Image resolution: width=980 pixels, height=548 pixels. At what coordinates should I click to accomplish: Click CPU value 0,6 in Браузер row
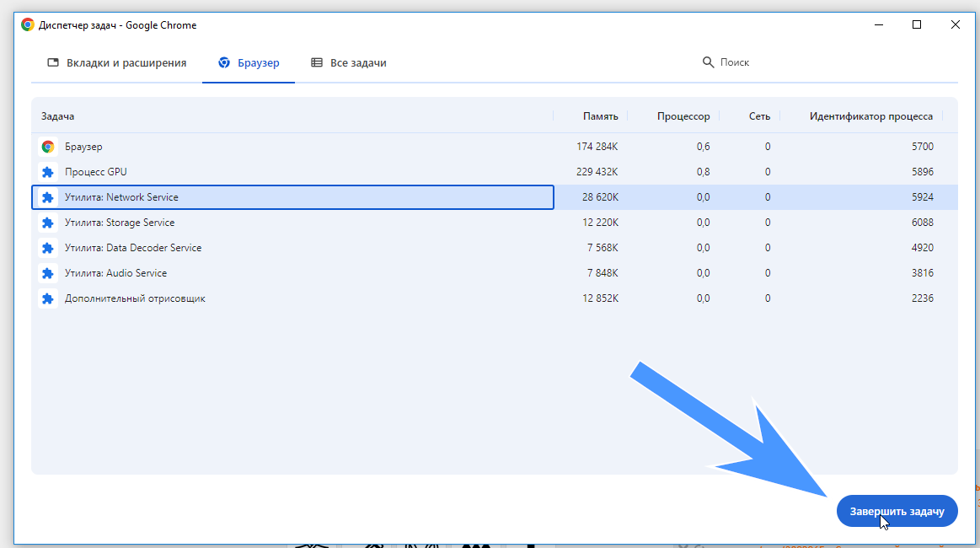(x=703, y=147)
